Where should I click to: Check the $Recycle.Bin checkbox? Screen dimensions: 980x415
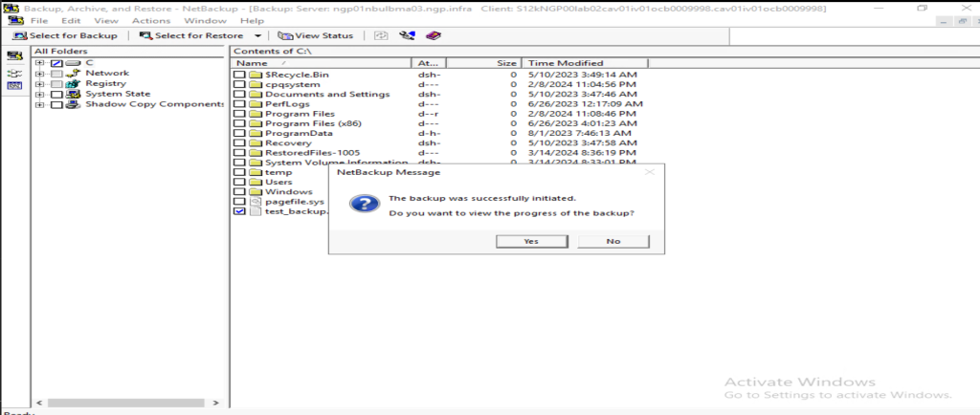click(x=239, y=75)
